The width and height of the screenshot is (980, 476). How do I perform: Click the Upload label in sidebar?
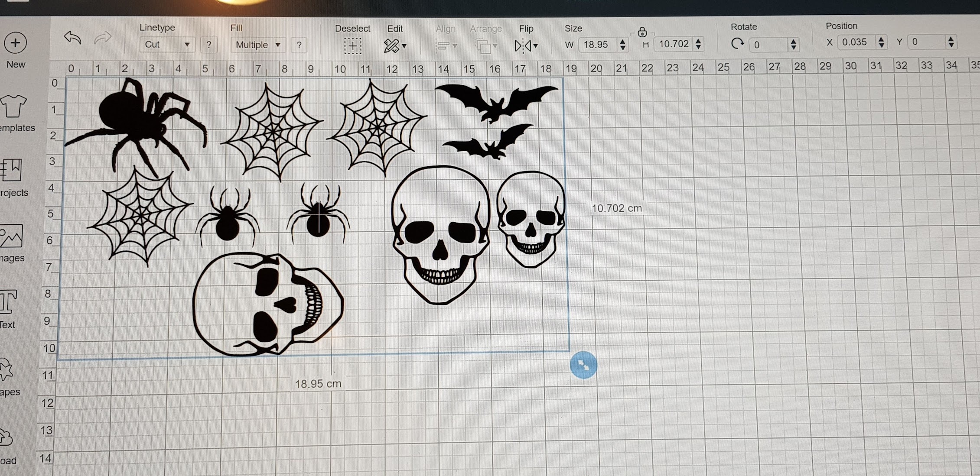coord(8,460)
